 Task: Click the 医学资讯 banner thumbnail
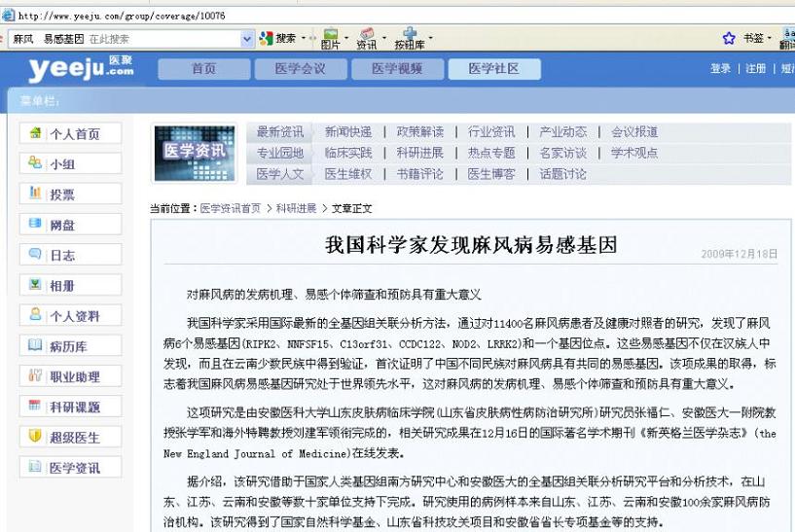pos(196,152)
